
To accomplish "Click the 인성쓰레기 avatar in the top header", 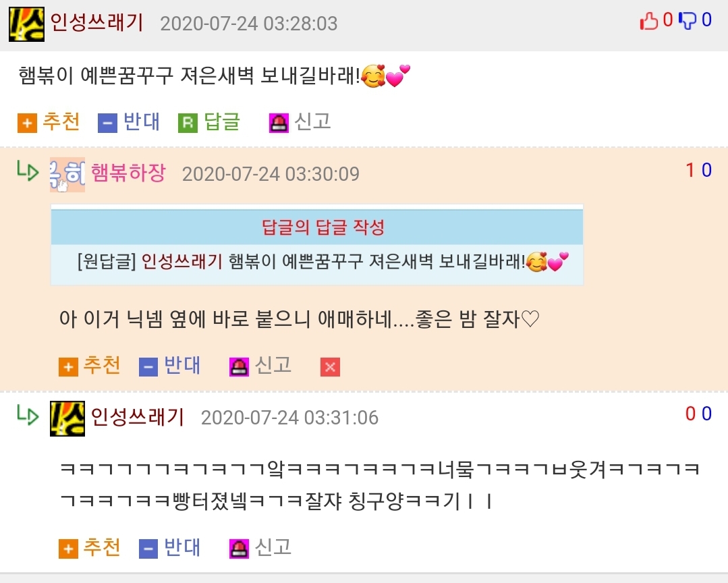I will 26,24.
